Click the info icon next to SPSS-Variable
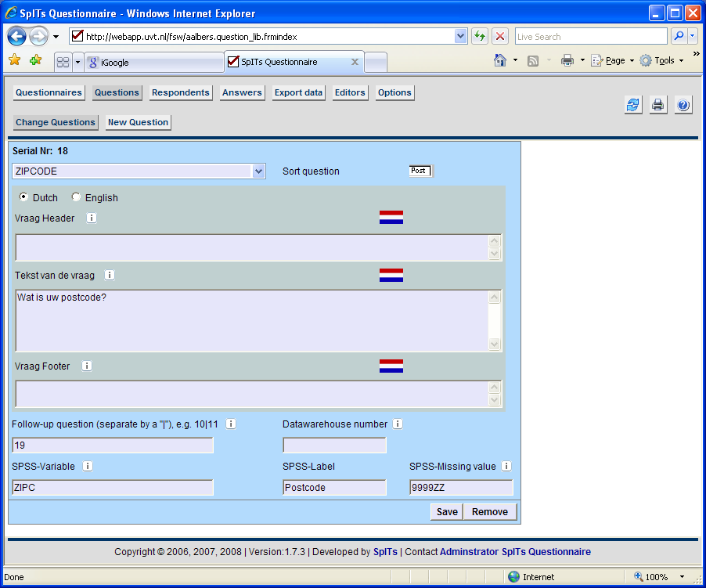This screenshot has width=706, height=588. [x=88, y=466]
